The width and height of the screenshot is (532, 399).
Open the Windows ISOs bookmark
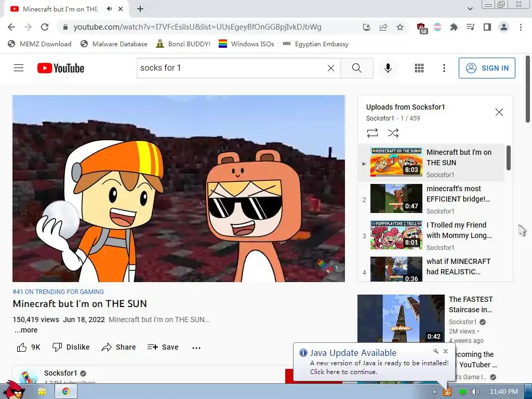[x=246, y=44]
